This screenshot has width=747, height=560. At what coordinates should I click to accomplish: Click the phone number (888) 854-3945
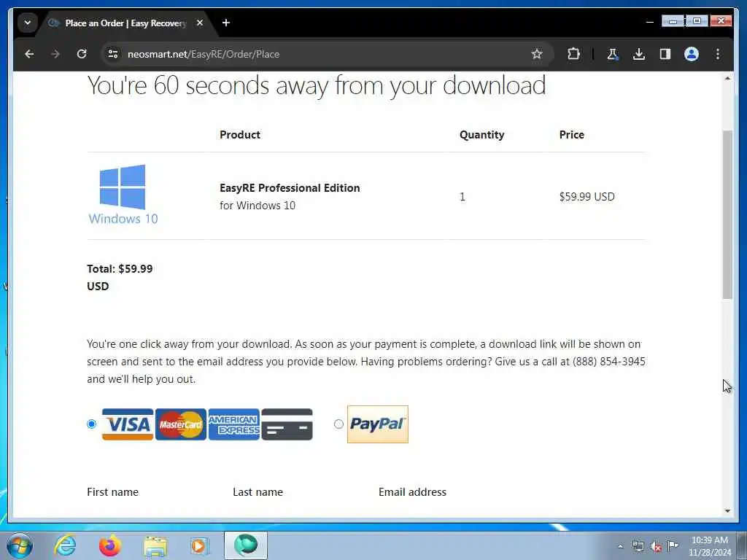609,362
